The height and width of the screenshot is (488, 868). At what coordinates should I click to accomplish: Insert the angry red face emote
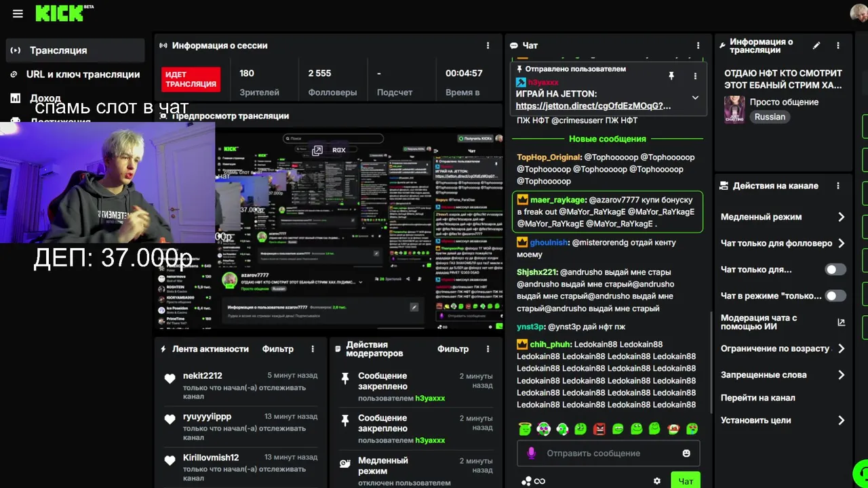599,428
